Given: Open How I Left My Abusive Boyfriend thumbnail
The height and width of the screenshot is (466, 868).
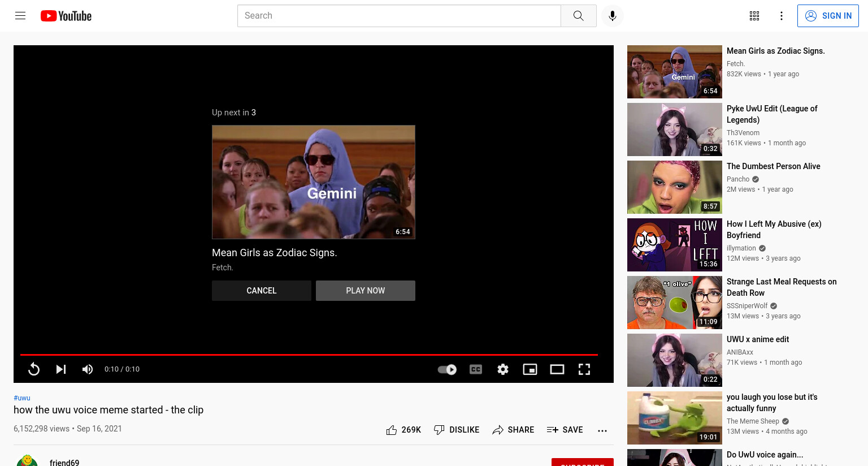Looking at the screenshot, I should click(675, 245).
